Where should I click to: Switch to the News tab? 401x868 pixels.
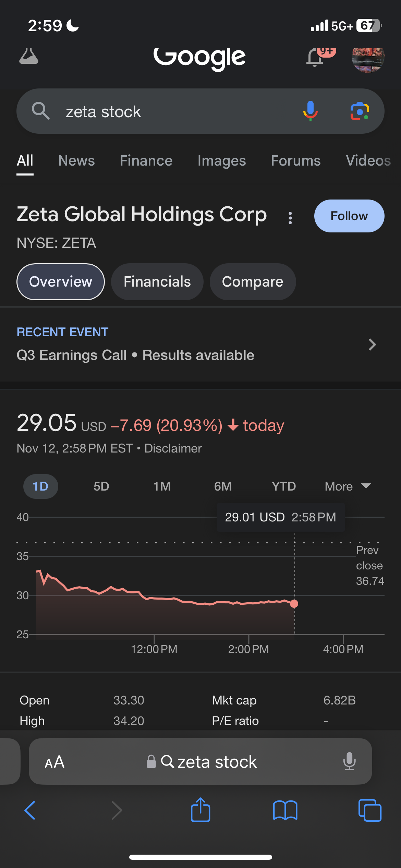tap(76, 161)
